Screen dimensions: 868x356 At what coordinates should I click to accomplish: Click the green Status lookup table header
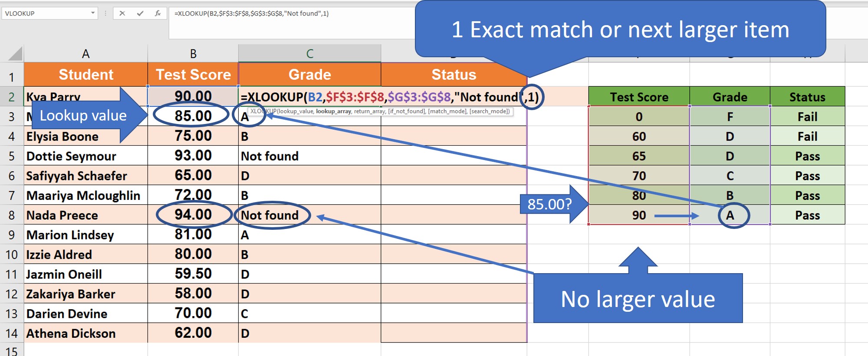pyautogui.click(x=807, y=97)
